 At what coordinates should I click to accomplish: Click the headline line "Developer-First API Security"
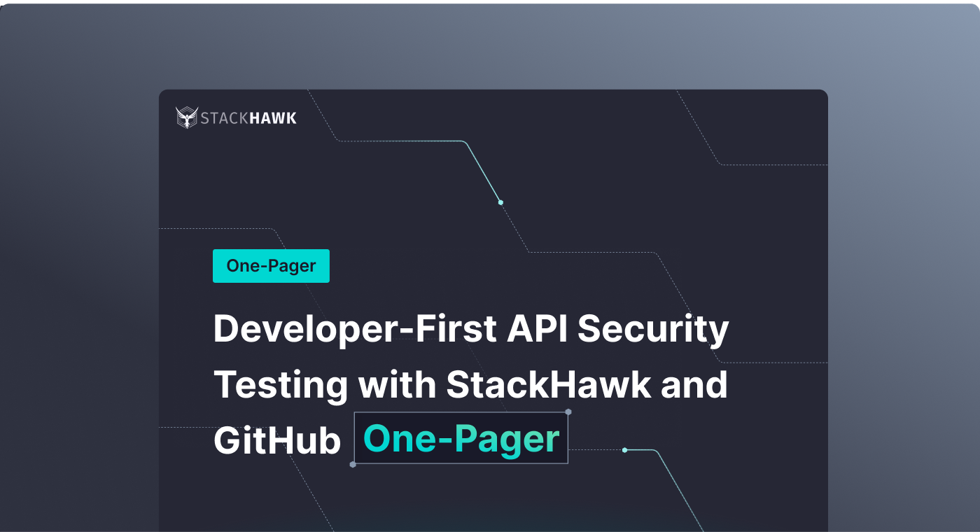click(471, 330)
